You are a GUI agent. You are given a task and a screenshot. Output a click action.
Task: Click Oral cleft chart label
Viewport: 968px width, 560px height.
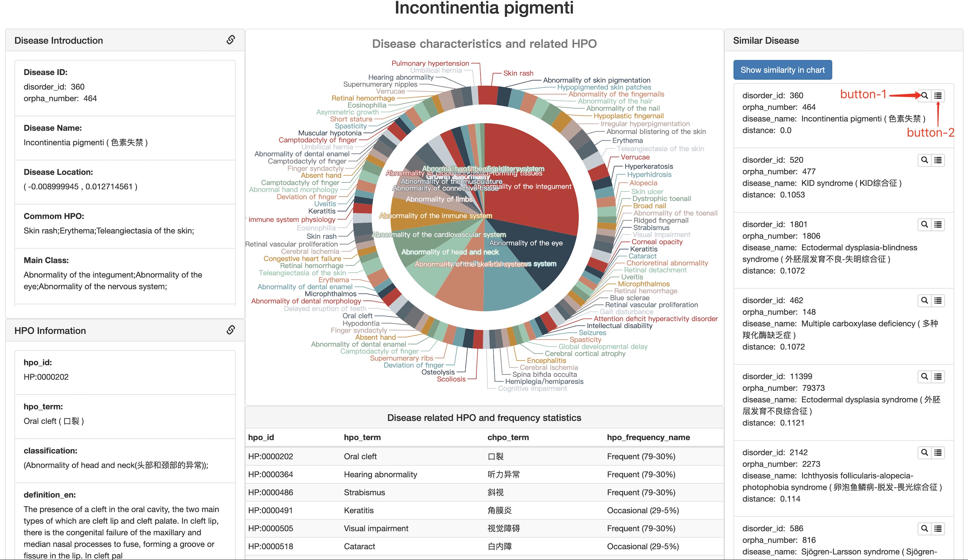click(357, 315)
